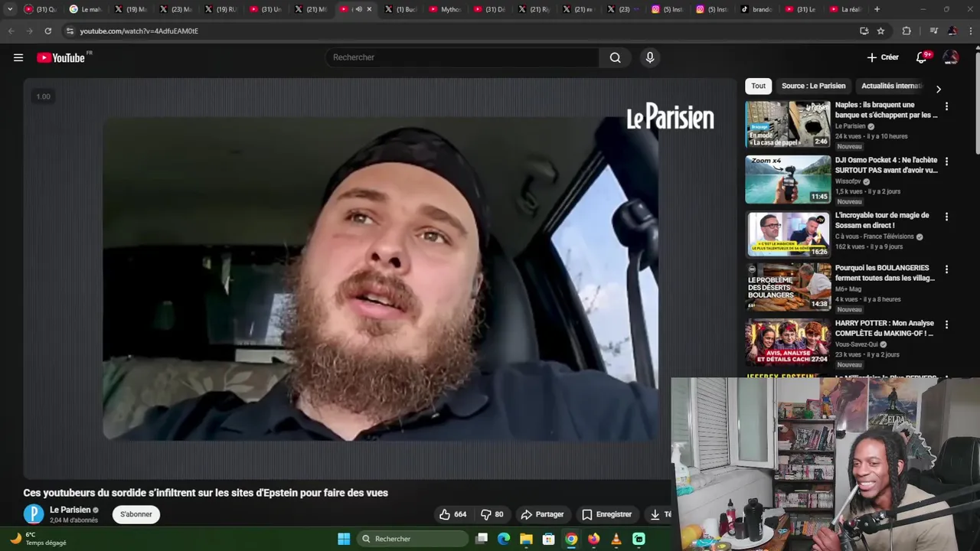The width and height of the screenshot is (980, 551).
Task: Switch to the La réal browser tab
Action: tap(845, 9)
